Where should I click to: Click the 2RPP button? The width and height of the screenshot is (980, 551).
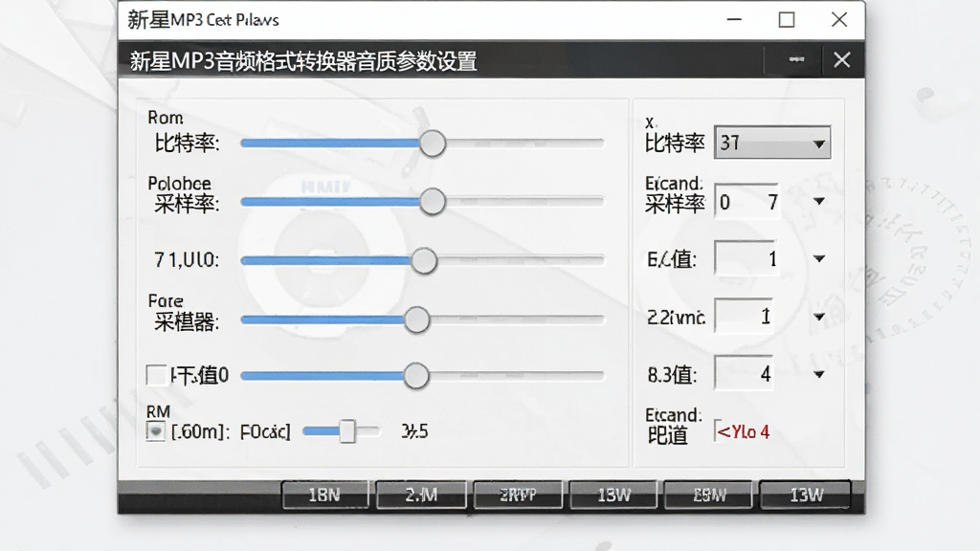[518, 495]
